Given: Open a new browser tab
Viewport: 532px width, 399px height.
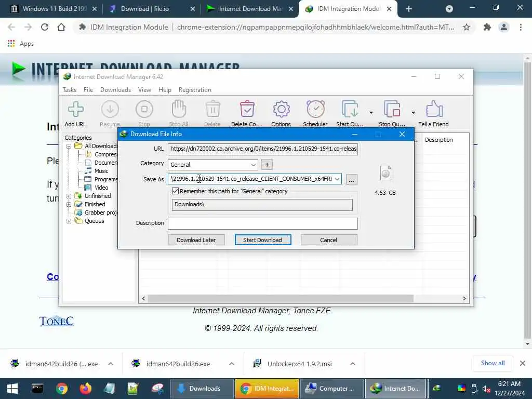Looking at the screenshot, I should [409, 9].
